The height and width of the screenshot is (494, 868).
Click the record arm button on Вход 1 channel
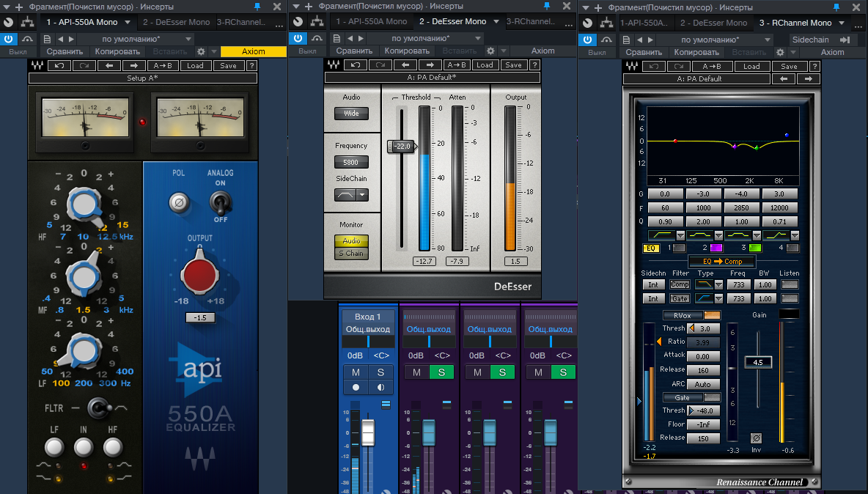[x=356, y=387]
